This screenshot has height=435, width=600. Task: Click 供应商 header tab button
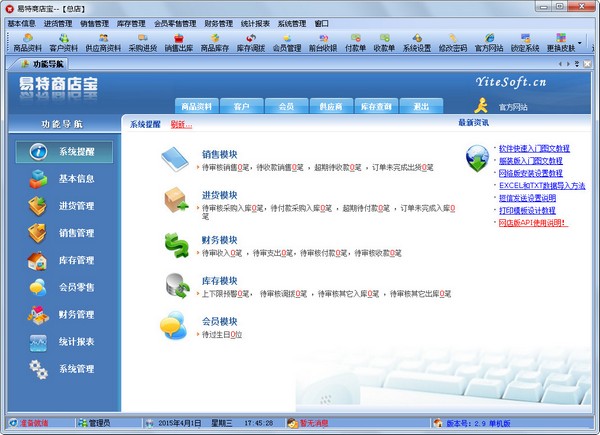(x=331, y=106)
